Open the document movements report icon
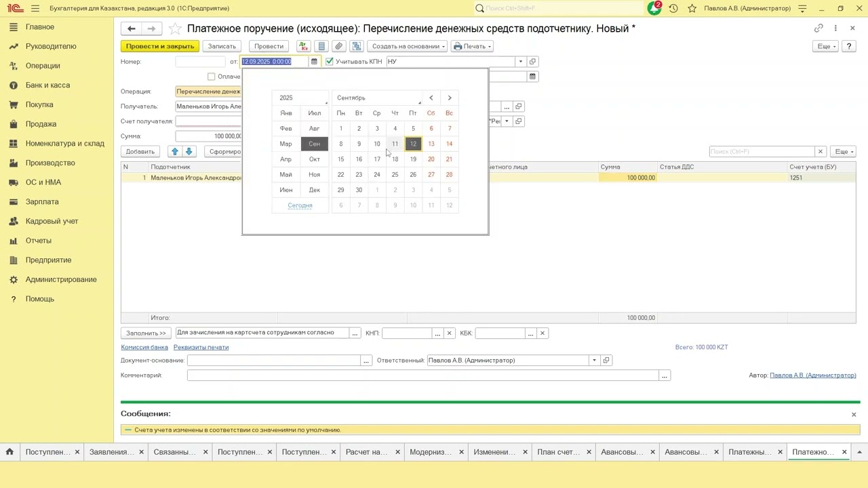This screenshot has width=868, height=488. tap(321, 46)
